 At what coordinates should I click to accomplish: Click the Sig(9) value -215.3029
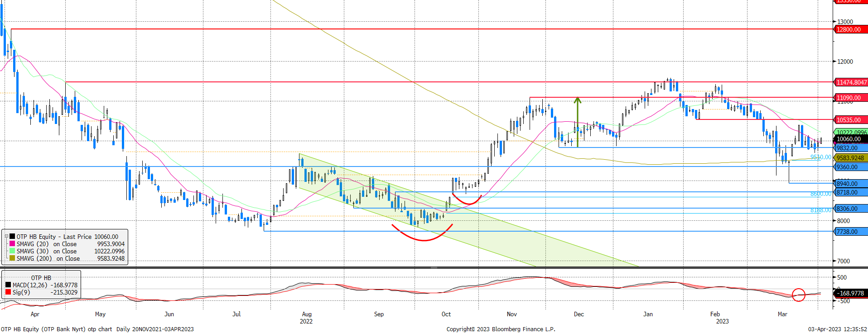click(64, 292)
